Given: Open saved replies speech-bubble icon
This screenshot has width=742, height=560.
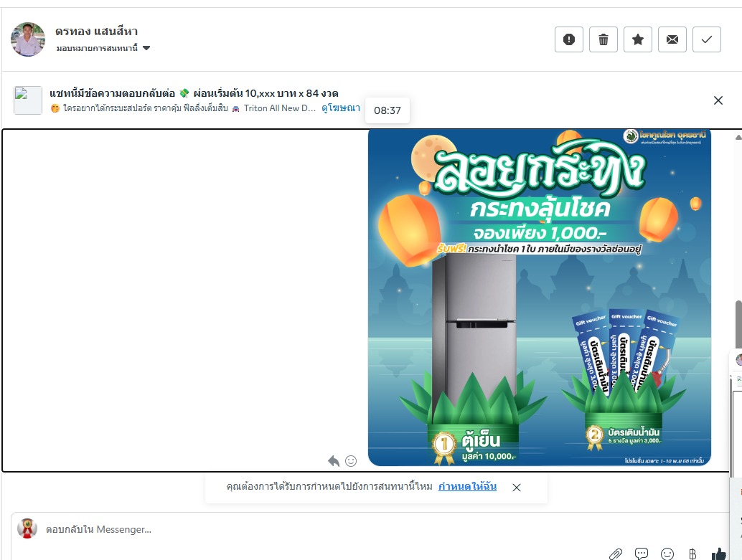Looking at the screenshot, I should (x=642, y=554).
